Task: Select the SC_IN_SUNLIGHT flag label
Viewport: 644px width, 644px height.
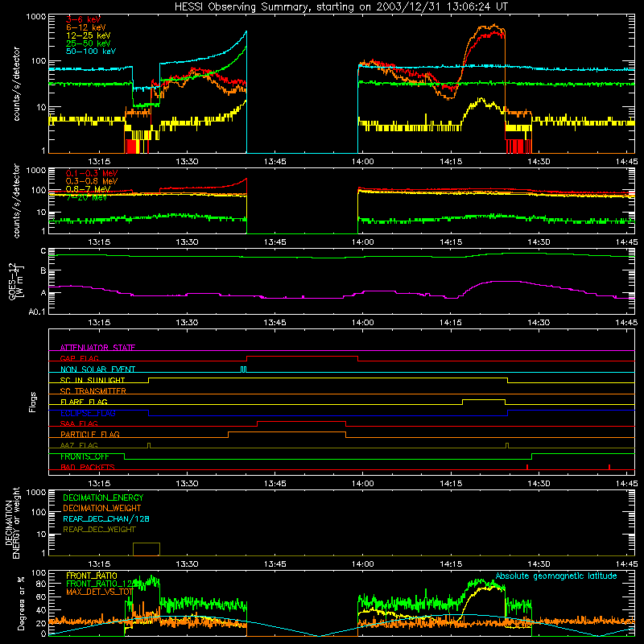Action: tap(93, 380)
